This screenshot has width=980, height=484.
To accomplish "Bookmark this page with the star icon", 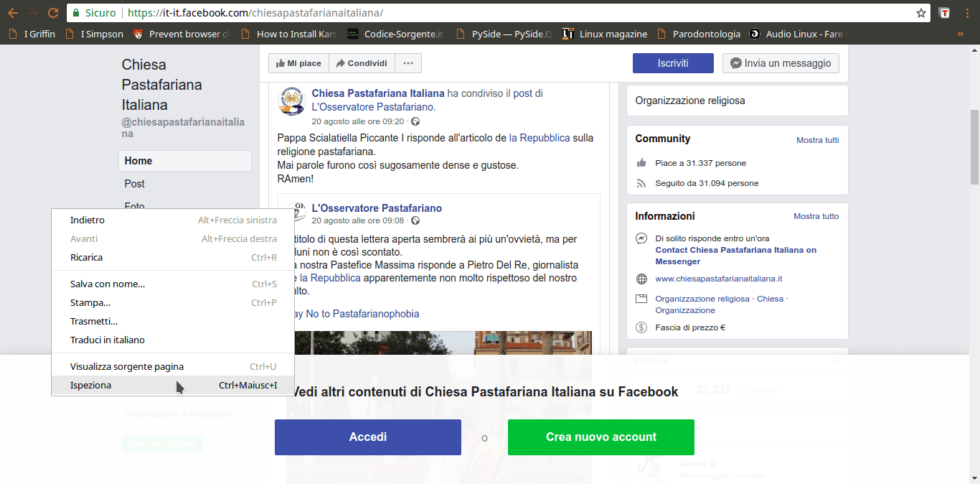I will [921, 13].
